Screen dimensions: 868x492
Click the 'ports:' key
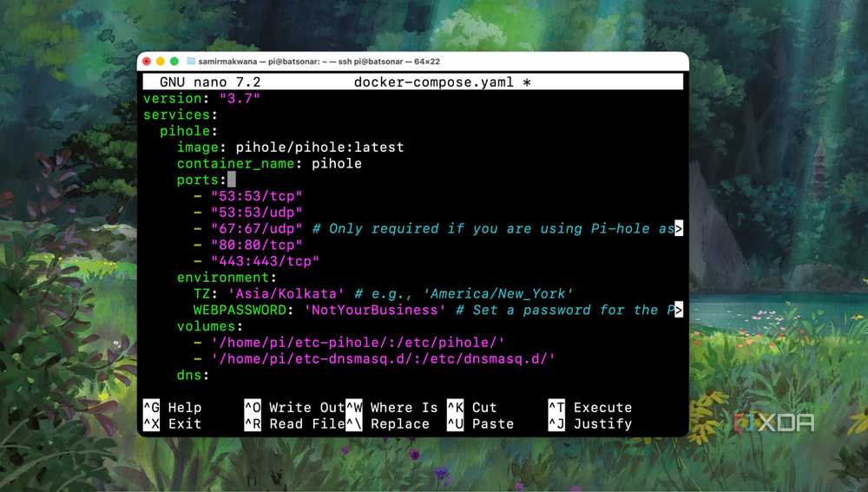[201, 180]
